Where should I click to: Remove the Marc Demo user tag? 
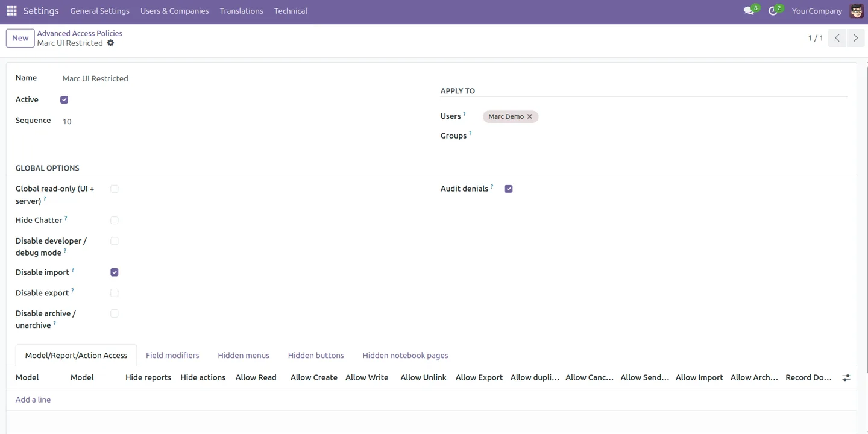coord(530,116)
